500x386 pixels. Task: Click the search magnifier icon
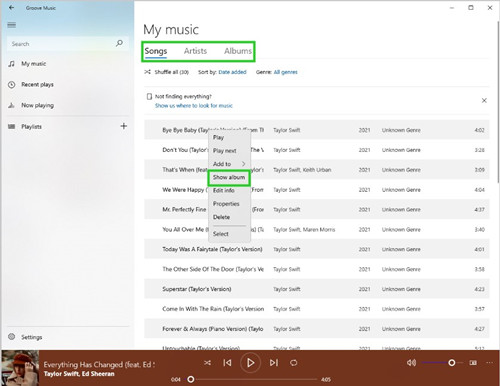119,43
